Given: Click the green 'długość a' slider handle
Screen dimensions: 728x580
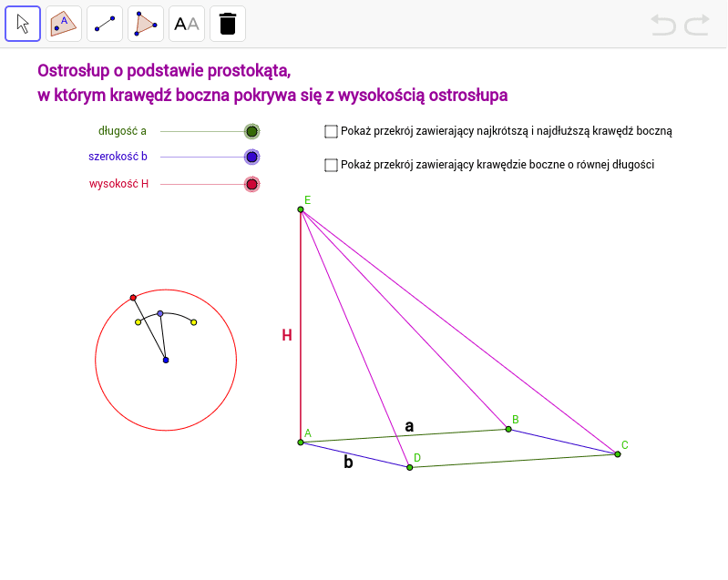Looking at the screenshot, I should (x=251, y=131).
